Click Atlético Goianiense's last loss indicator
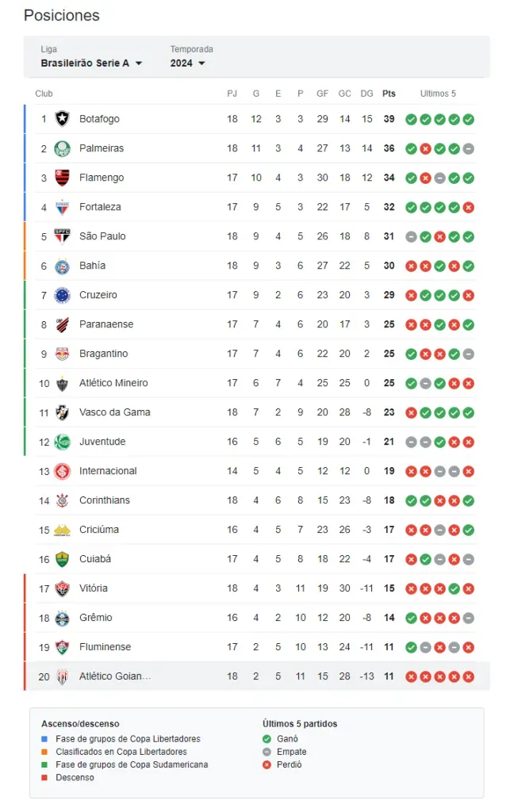The image size is (510, 812). tap(469, 676)
